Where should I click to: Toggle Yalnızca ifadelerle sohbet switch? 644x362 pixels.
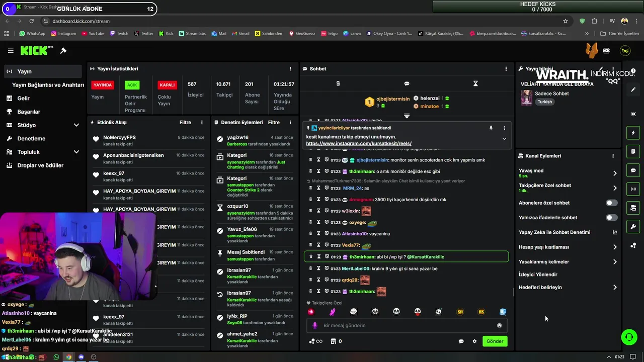611,218
